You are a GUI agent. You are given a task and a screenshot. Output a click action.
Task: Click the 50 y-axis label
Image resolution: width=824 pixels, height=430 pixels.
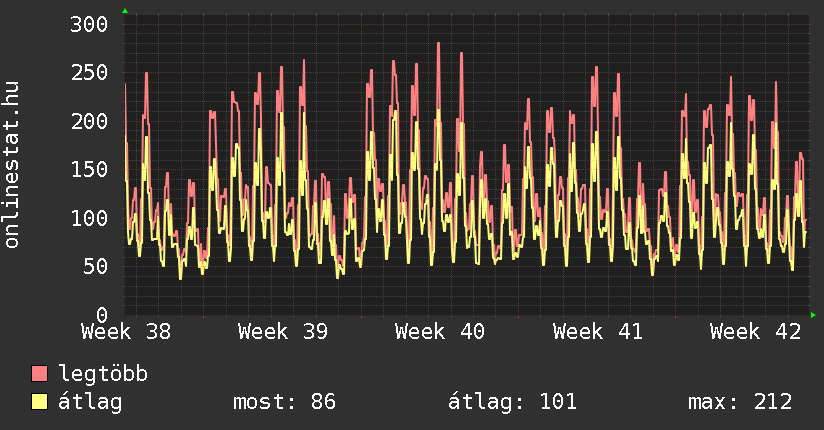pos(95,266)
